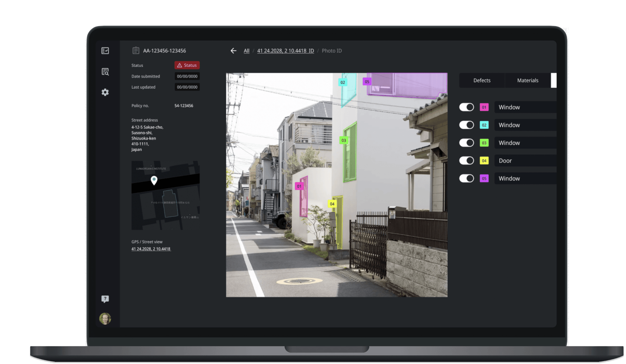
Task: Toggle visibility of item 01 Window
Action: click(466, 107)
